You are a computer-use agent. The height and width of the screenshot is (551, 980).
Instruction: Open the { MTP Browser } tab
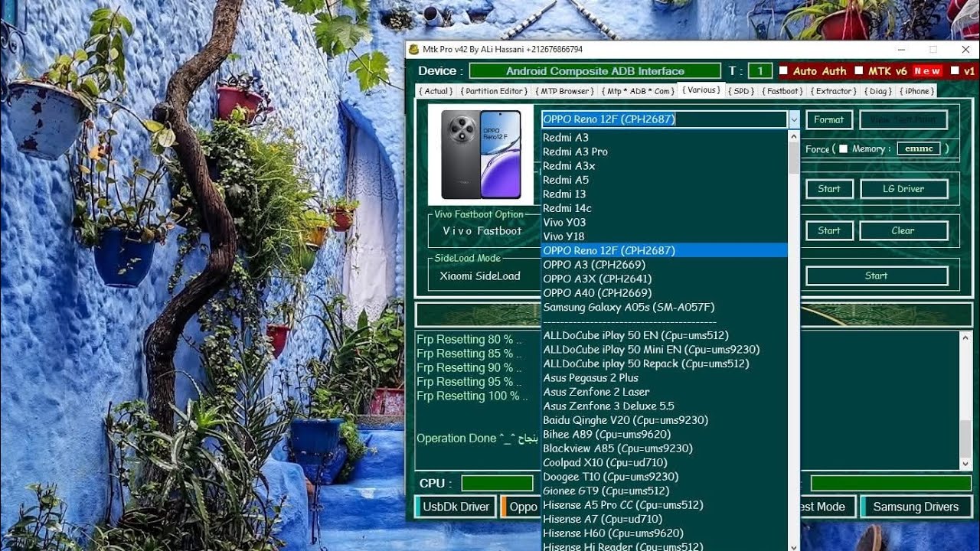click(x=565, y=91)
